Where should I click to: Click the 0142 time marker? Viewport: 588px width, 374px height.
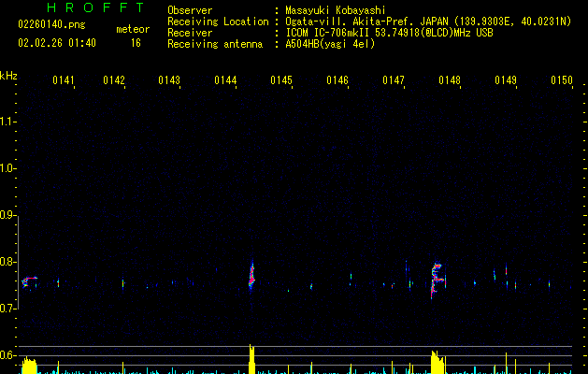click(x=114, y=80)
